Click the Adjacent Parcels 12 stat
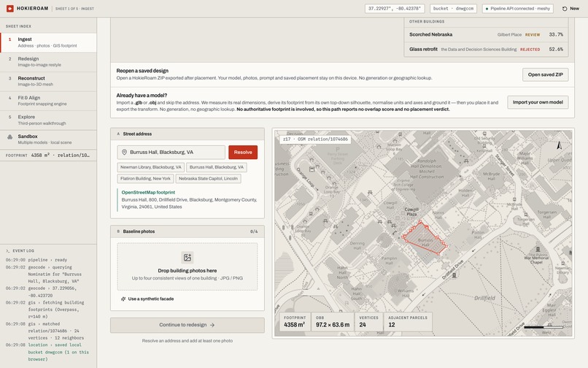 click(x=408, y=321)
